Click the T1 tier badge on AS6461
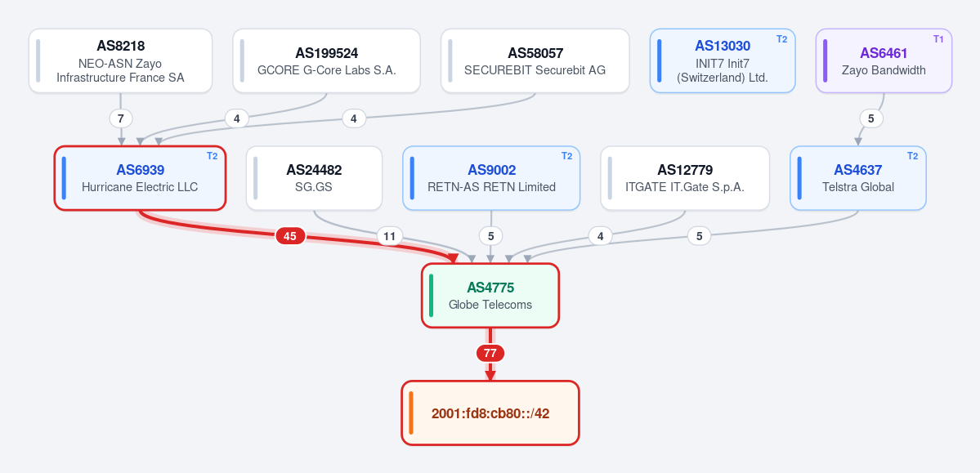This screenshot has width=980, height=473. point(938,38)
